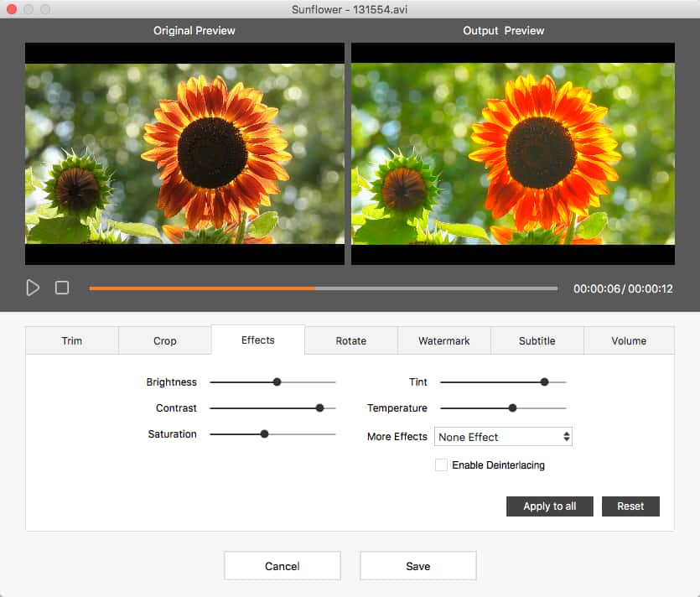Screen dimensions: 700x597
Task: Switch to the Watermark tab
Action: (443, 340)
